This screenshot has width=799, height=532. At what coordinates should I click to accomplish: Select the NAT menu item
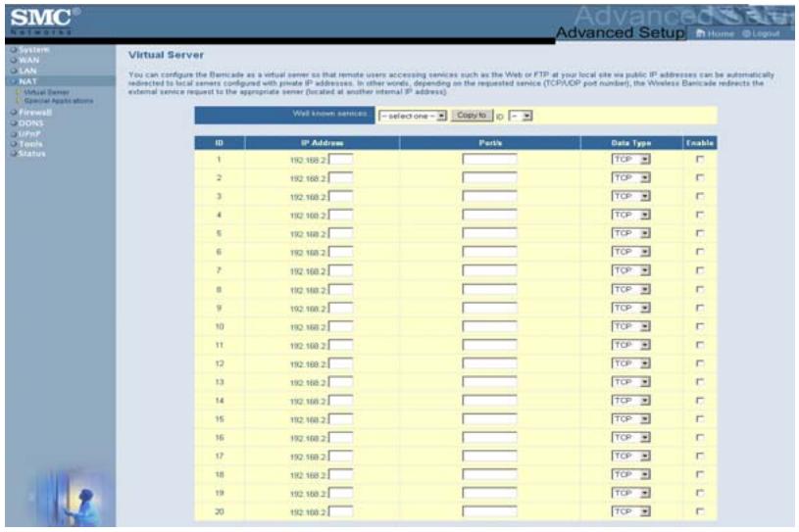27,81
